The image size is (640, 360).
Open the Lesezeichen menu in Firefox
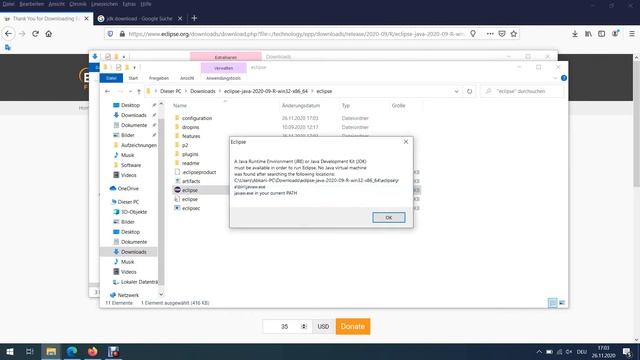click(x=104, y=4)
